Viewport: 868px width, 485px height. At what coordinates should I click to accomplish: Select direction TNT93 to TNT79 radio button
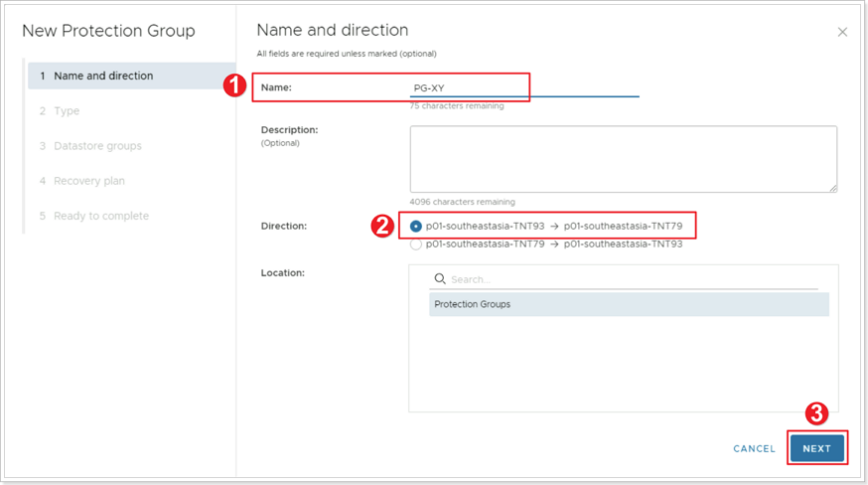(x=416, y=227)
